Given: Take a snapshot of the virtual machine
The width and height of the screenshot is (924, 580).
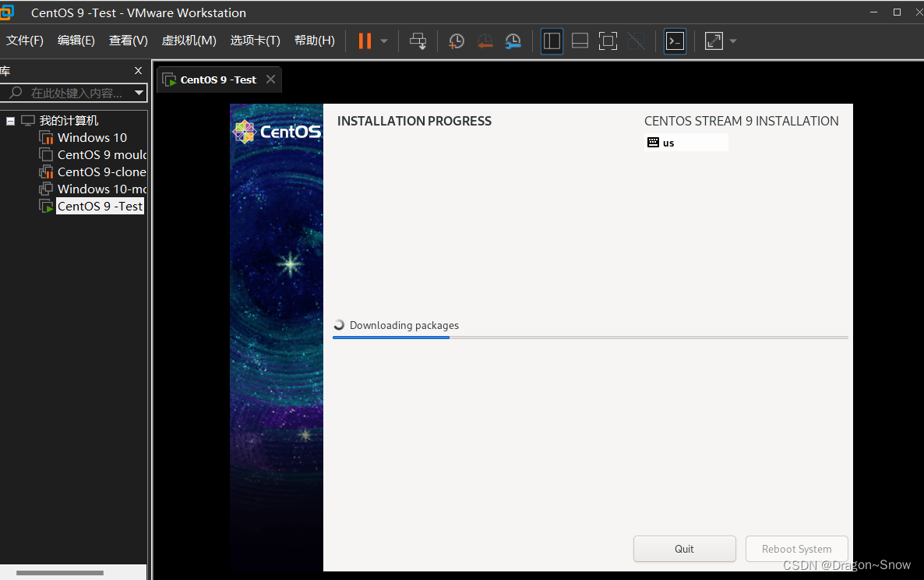Looking at the screenshot, I should tap(456, 41).
